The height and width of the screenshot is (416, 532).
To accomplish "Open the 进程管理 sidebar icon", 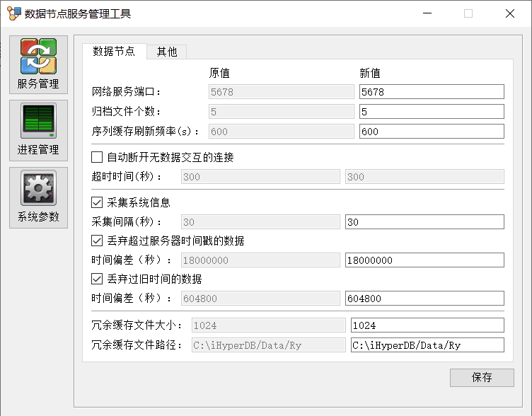I will (38, 130).
